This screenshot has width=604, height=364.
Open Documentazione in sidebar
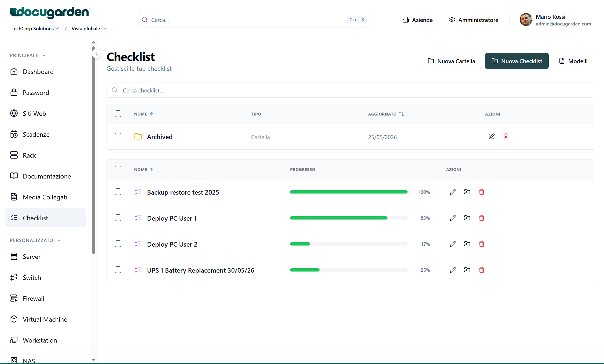point(45,176)
